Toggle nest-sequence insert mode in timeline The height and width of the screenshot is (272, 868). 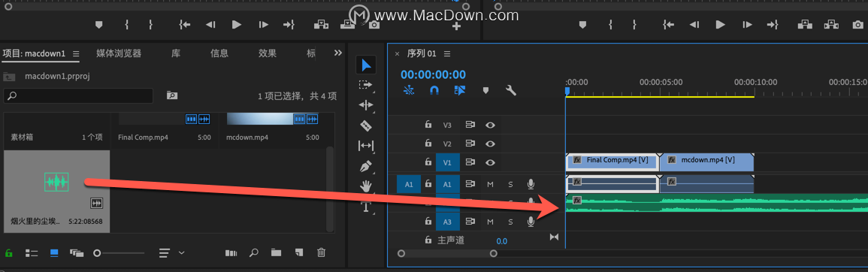409,90
